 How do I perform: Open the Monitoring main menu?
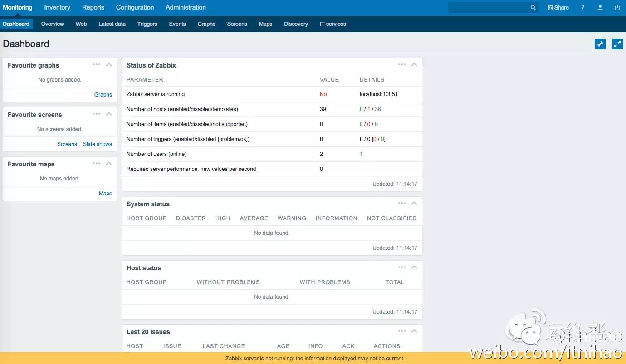pyautogui.click(x=18, y=7)
